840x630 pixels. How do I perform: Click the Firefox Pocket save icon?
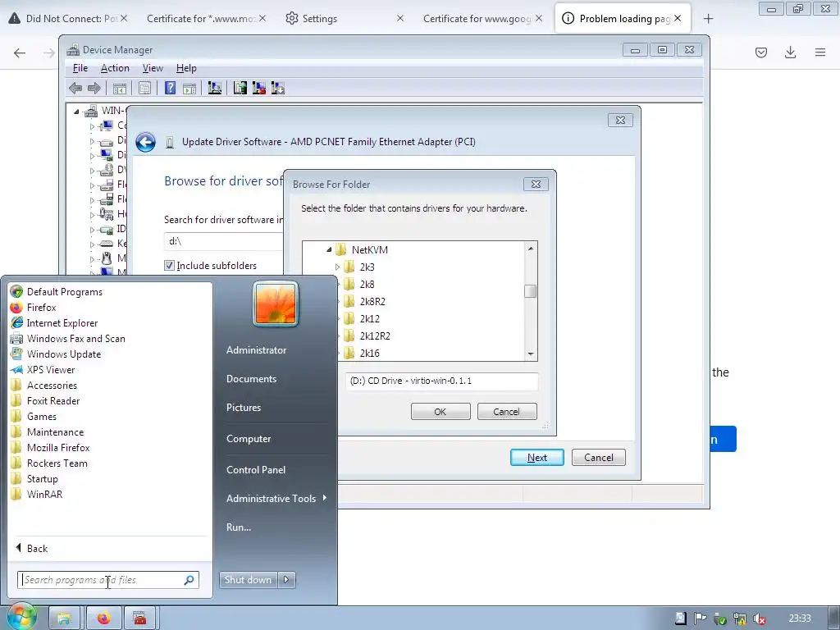(x=761, y=52)
